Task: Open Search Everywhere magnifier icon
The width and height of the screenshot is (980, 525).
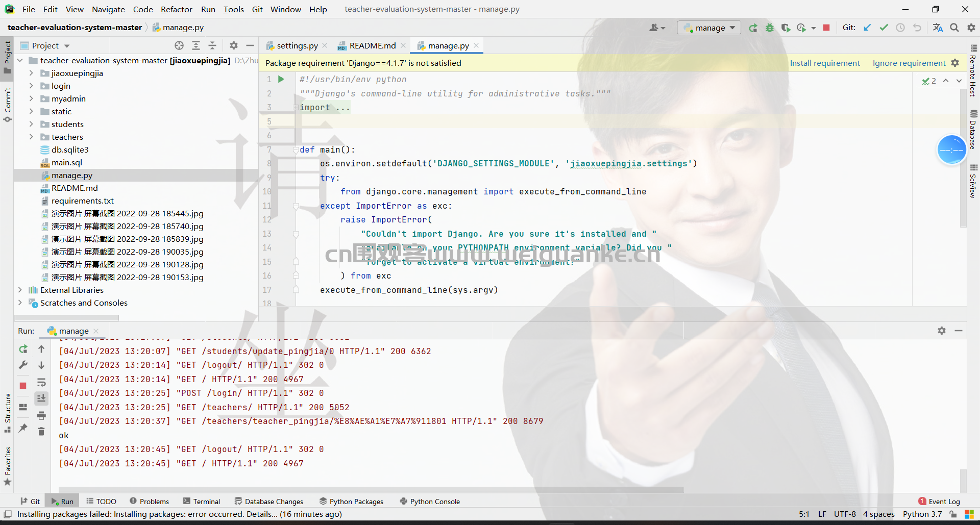Action: (x=954, y=28)
